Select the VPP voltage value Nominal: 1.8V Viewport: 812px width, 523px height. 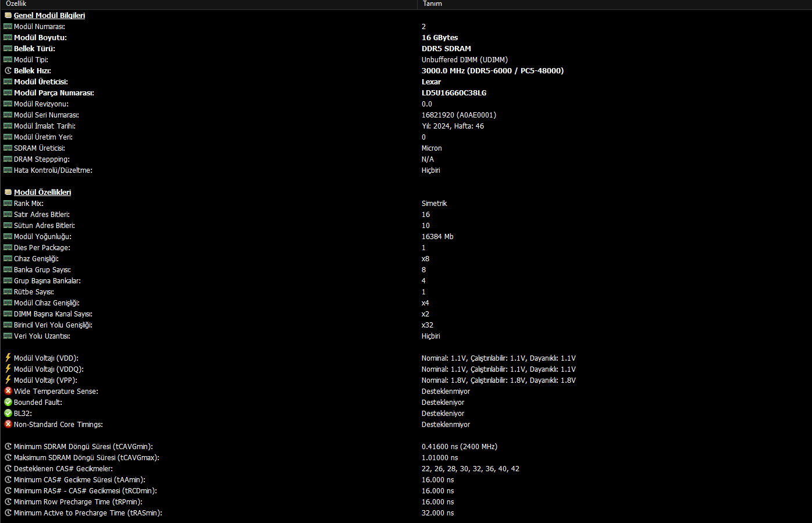(x=498, y=380)
